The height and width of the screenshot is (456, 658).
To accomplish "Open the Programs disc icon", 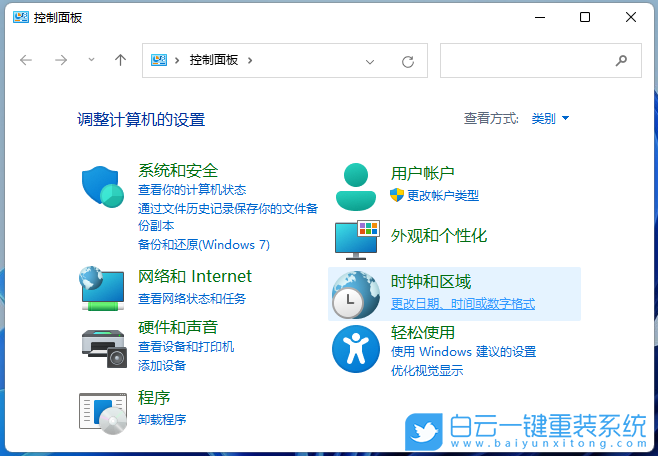I will point(103,413).
